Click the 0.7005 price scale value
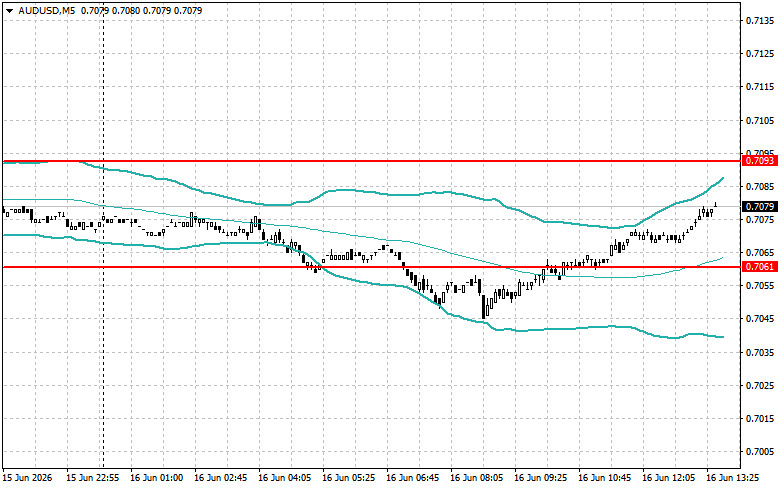The image size is (781, 489). pos(760,452)
